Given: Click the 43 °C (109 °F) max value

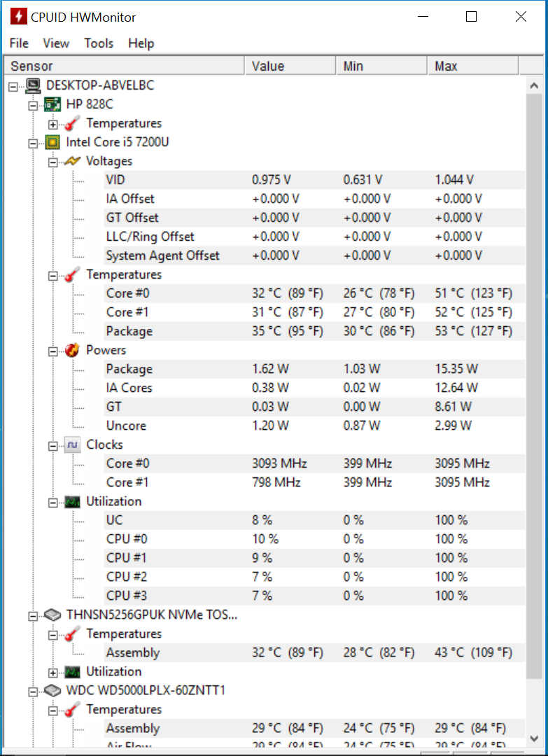Looking at the screenshot, I should coord(473,653).
